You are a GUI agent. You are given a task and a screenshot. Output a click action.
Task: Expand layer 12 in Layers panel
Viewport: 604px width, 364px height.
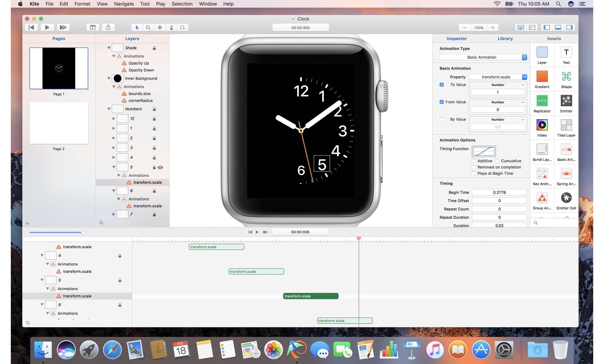[113, 119]
